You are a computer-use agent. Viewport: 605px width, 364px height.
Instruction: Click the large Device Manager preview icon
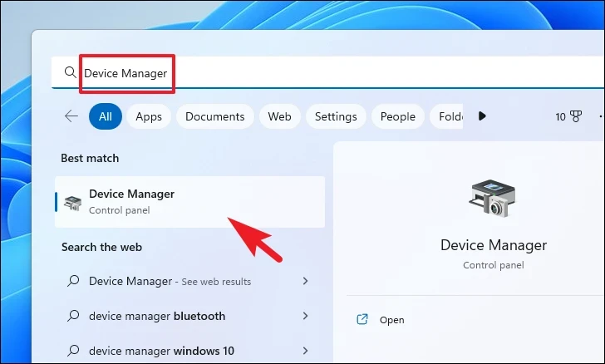click(x=493, y=198)
